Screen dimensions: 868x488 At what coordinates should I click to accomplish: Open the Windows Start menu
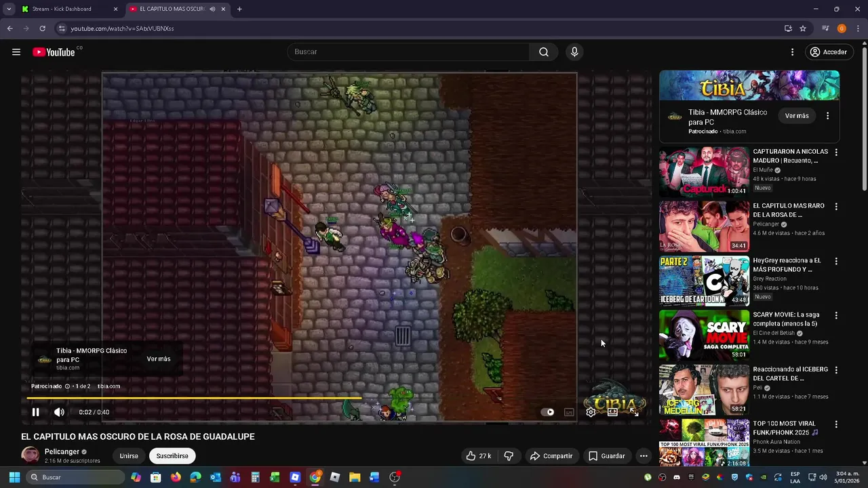tap(14, 477)
